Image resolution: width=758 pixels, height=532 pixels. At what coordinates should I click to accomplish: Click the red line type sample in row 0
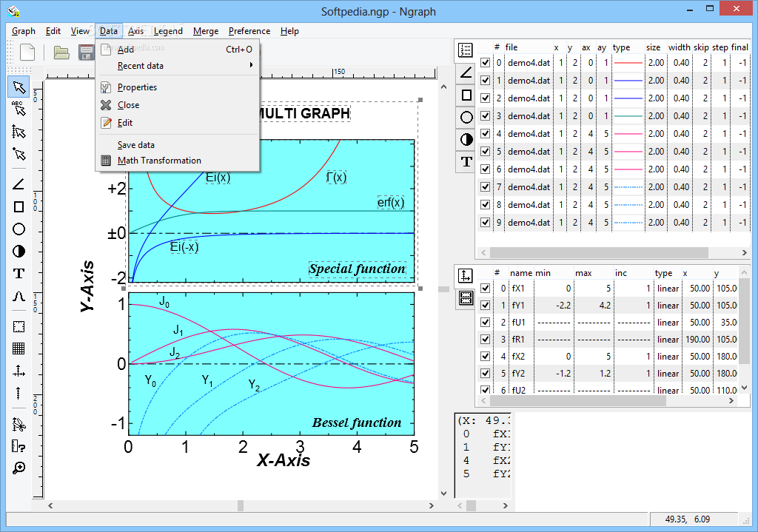(x=628, y=63)
